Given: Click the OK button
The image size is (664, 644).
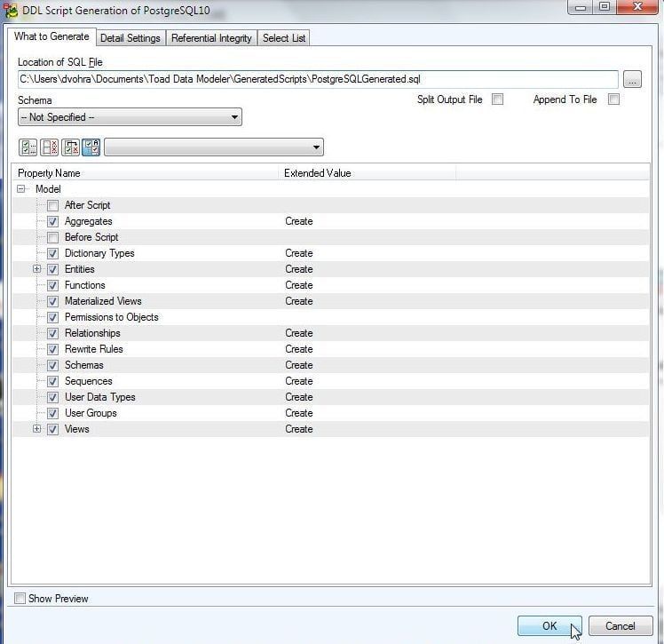Looking at the screenshot, I should (549, 625).
